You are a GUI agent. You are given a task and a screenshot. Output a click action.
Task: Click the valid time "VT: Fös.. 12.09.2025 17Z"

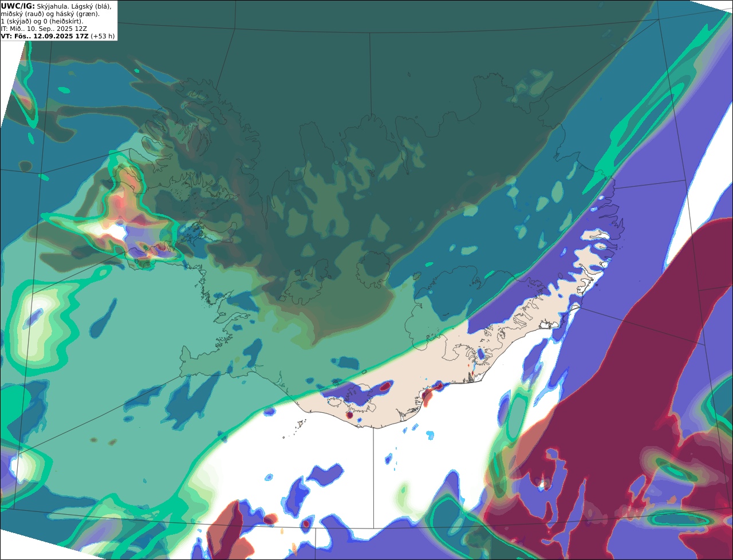45,36
